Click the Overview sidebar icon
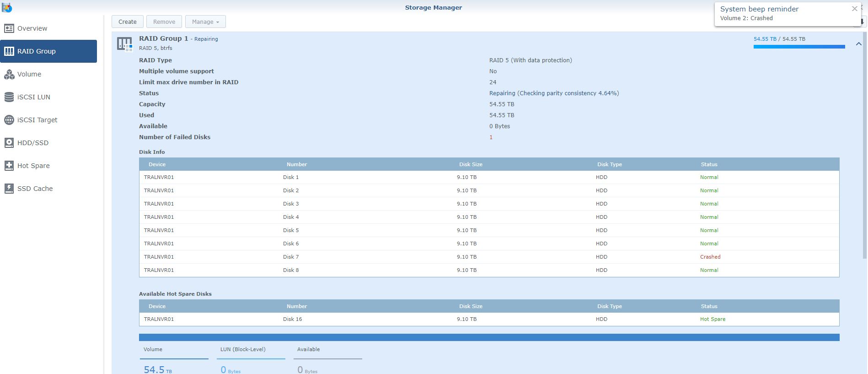The width and height of the screenshot is (868, 374). (x=9, y=28)
